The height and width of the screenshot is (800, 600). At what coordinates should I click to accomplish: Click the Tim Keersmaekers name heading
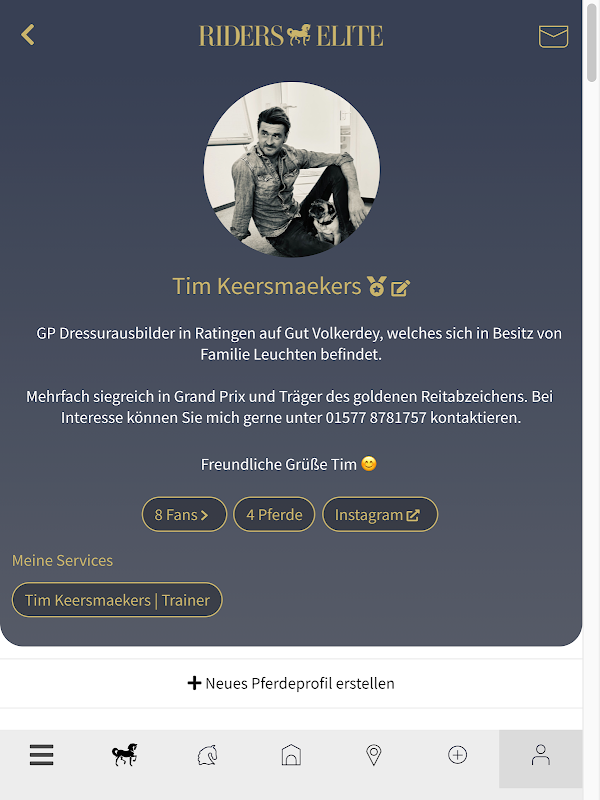click(x=267, y=286)
